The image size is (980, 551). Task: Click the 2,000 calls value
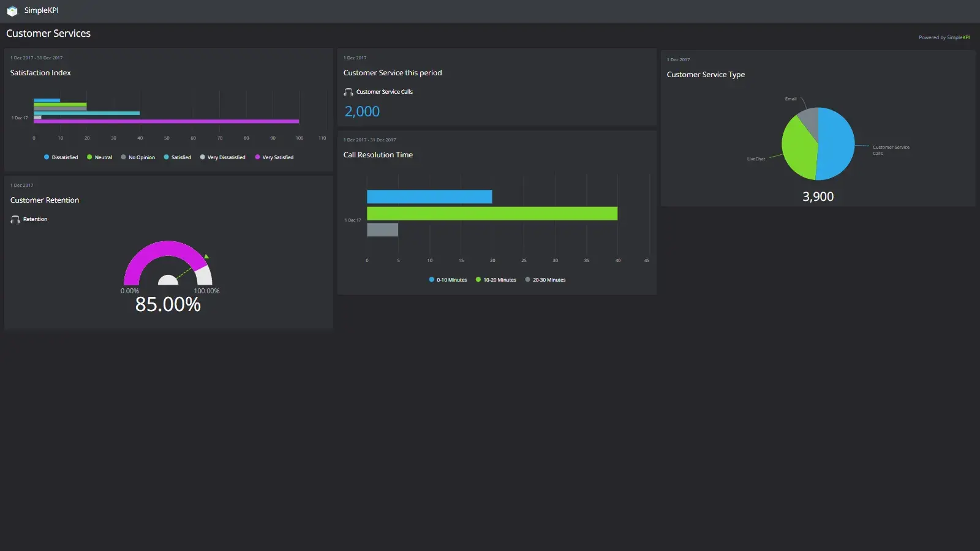[x=362, y=111]
